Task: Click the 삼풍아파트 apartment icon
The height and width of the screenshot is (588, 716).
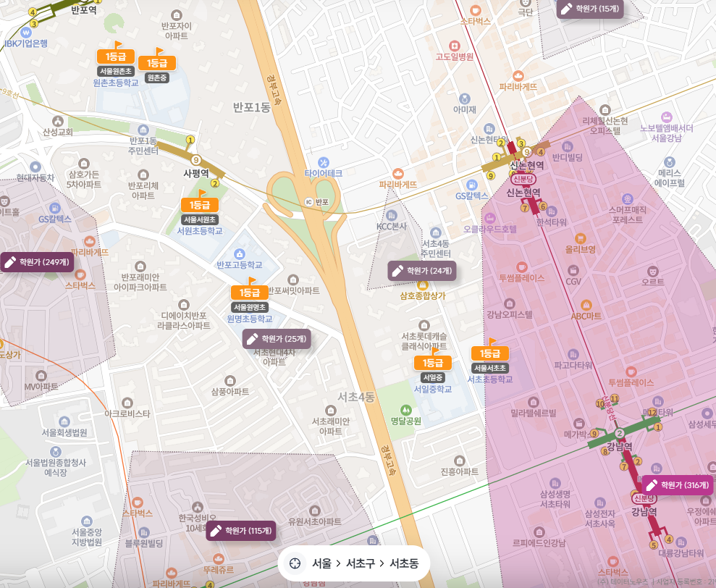Action: tap(230, 381)
